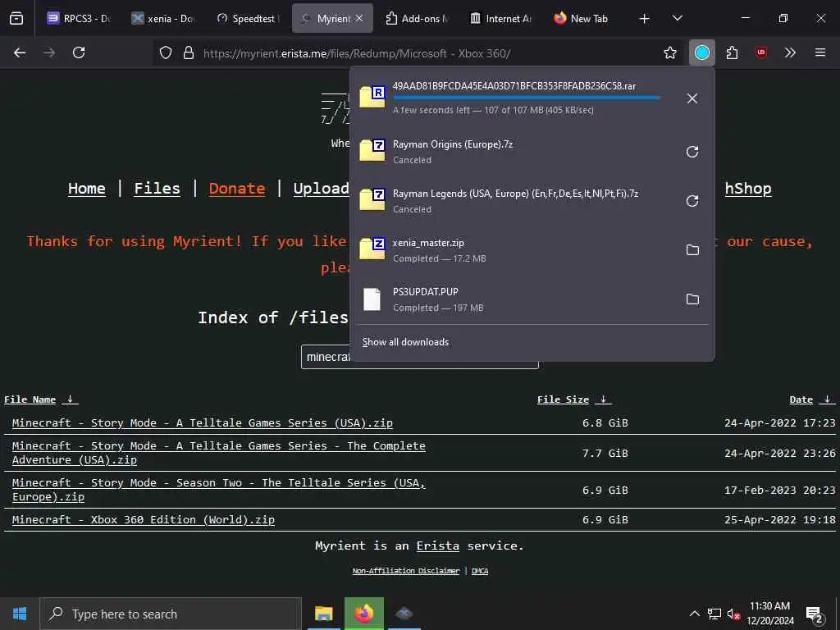Switch to the RPCS3 tab

78,18
